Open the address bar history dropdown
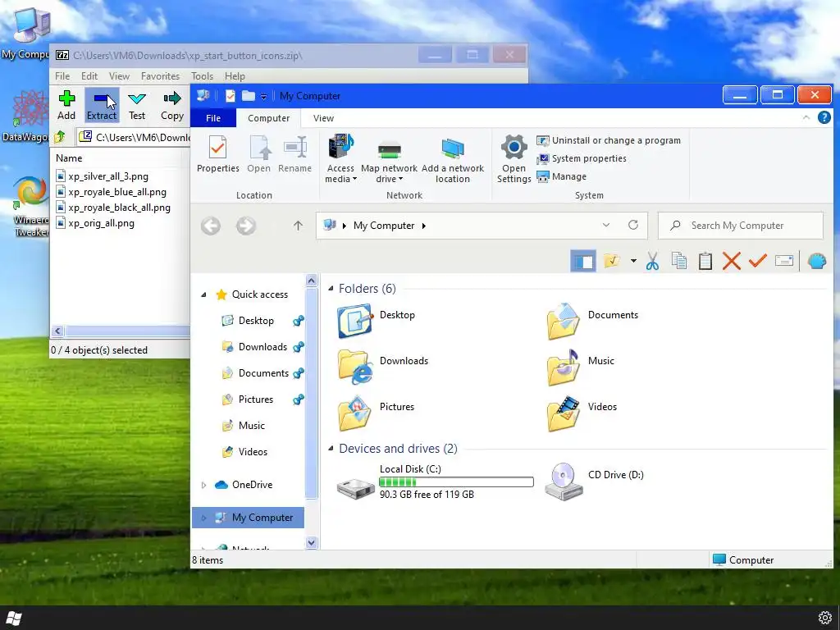Image resolution: width=840 pixels, height=630 pixels. [606, 225]
